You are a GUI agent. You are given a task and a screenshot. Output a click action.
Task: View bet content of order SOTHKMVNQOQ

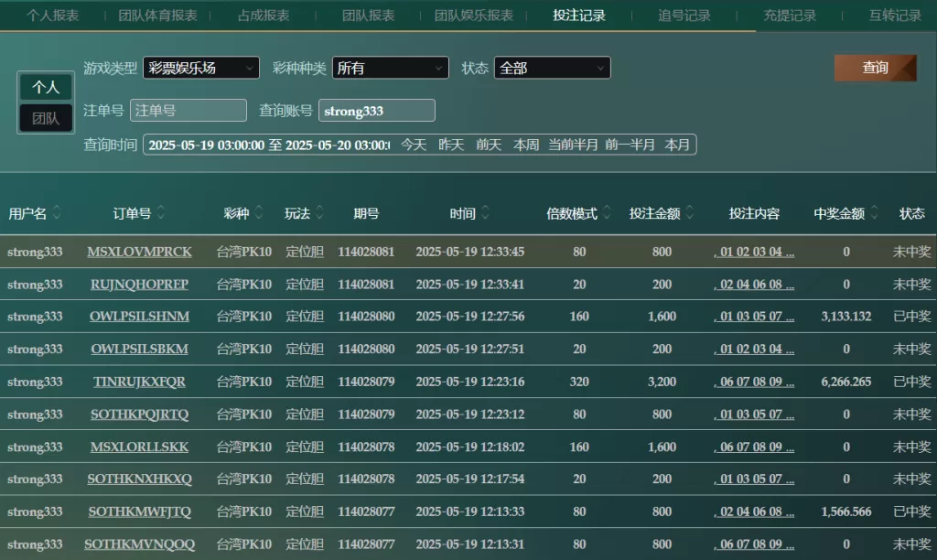tap(754, 544)
